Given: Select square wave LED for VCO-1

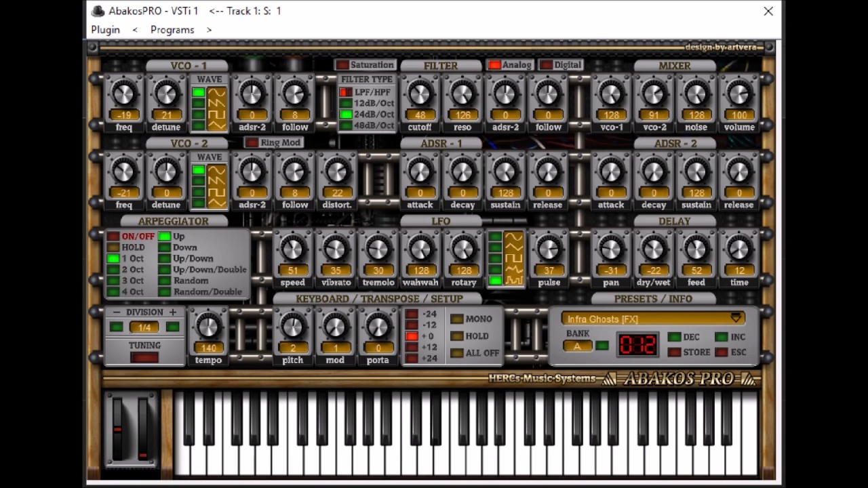Looking at the screenshot, I should pyautogui.click(x=198, y=115).
